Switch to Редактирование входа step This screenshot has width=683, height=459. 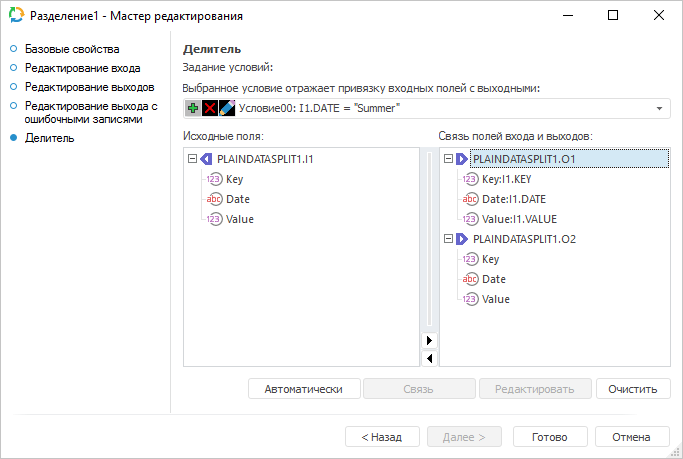[82, 68]
